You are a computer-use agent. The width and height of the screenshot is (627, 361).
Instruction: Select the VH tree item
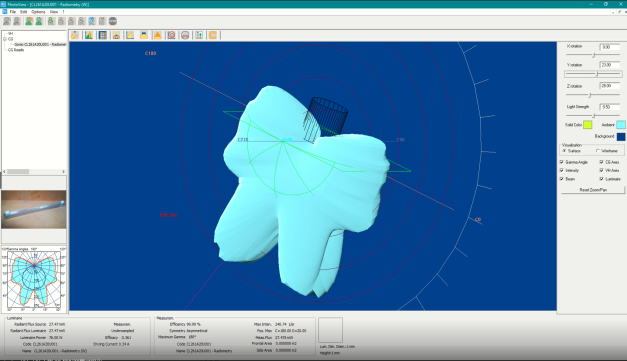10,34
